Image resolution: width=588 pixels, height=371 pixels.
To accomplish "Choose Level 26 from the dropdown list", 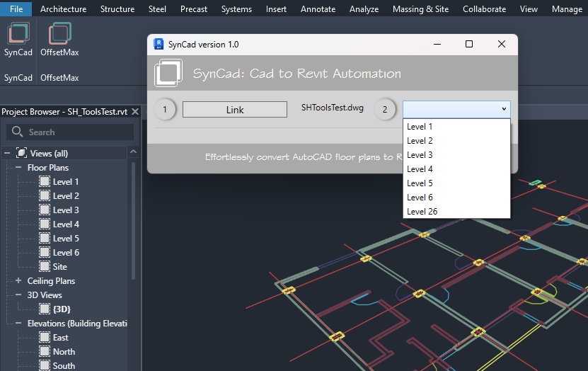I will (456, 212).
